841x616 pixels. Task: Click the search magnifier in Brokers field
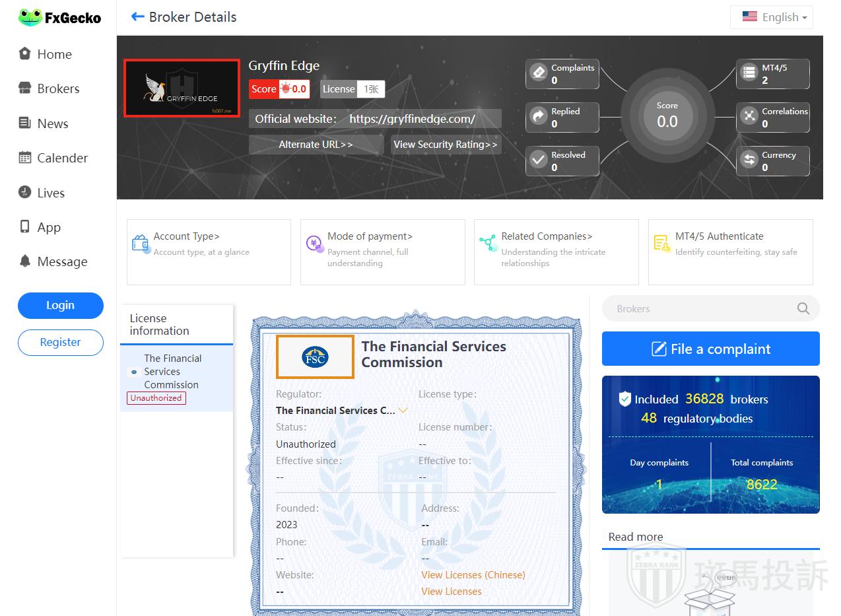803,308
